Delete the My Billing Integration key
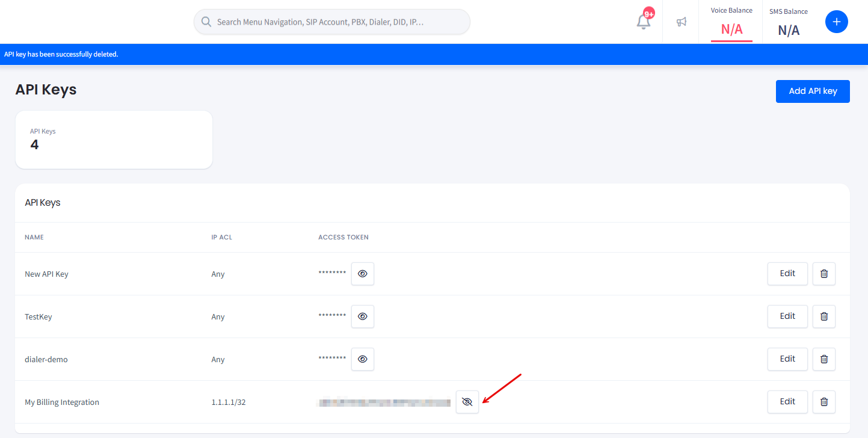Viewport: 868px width, 438px height. pyautogui.click(x=824, y=402)
